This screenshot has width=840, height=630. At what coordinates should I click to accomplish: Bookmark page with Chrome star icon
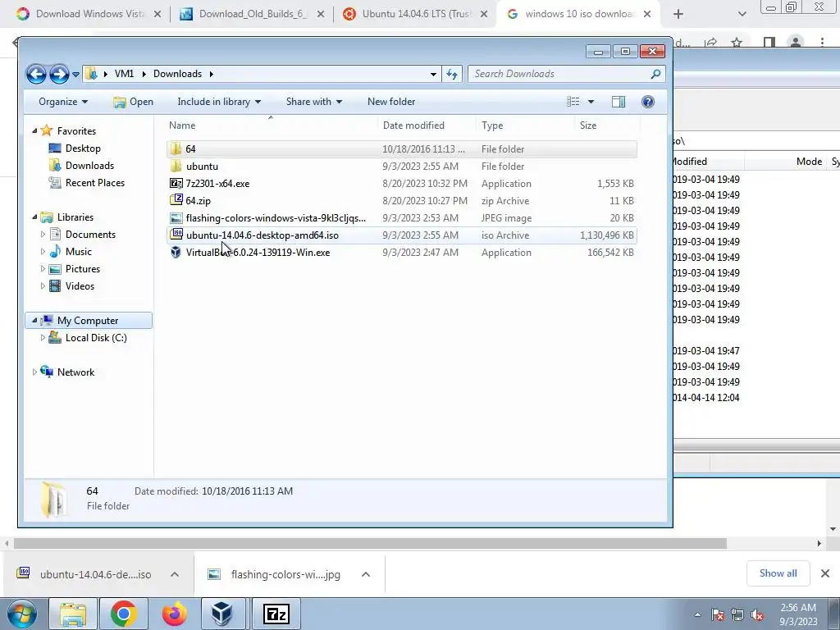coord(737,42)
